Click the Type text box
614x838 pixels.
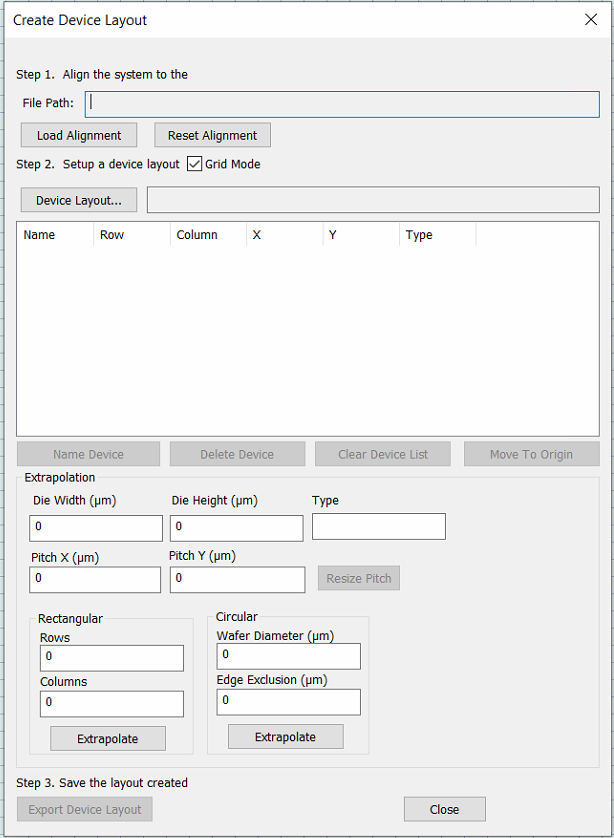coord(378,526)
